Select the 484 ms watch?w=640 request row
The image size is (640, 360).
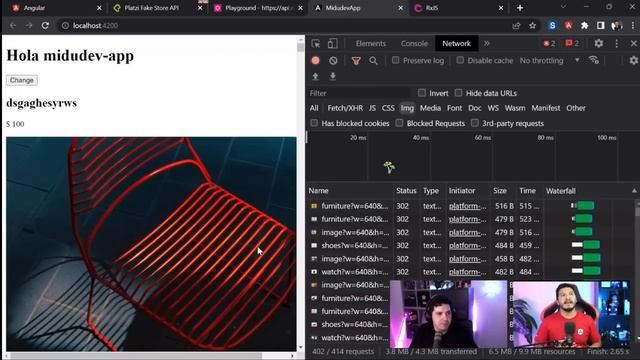pos(471,272)
